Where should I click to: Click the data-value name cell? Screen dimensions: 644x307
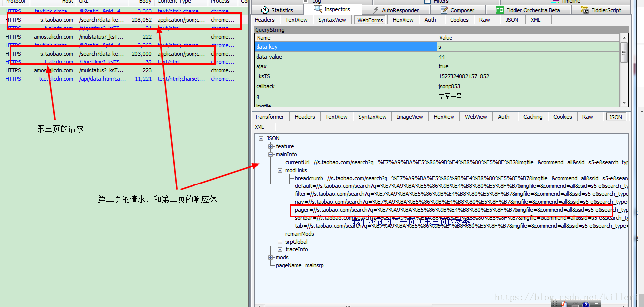(x=346, y=57)
